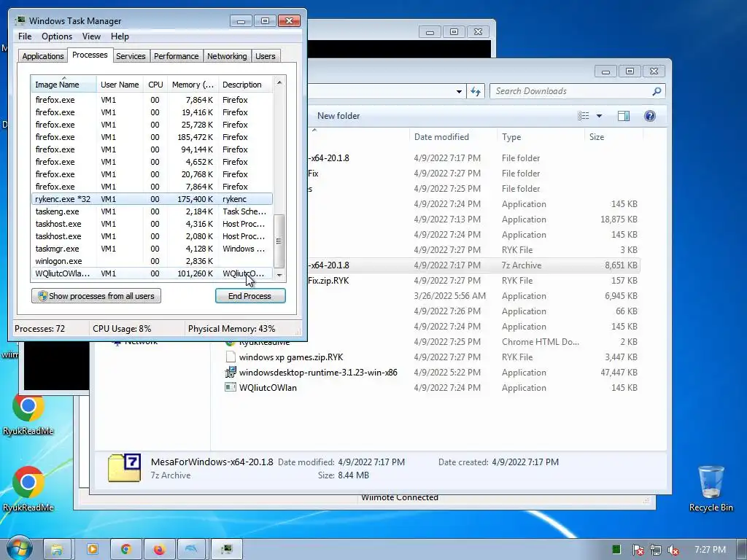
Task: Click the 7:27 PM taskbar clock
Action: tap(710, 550)
